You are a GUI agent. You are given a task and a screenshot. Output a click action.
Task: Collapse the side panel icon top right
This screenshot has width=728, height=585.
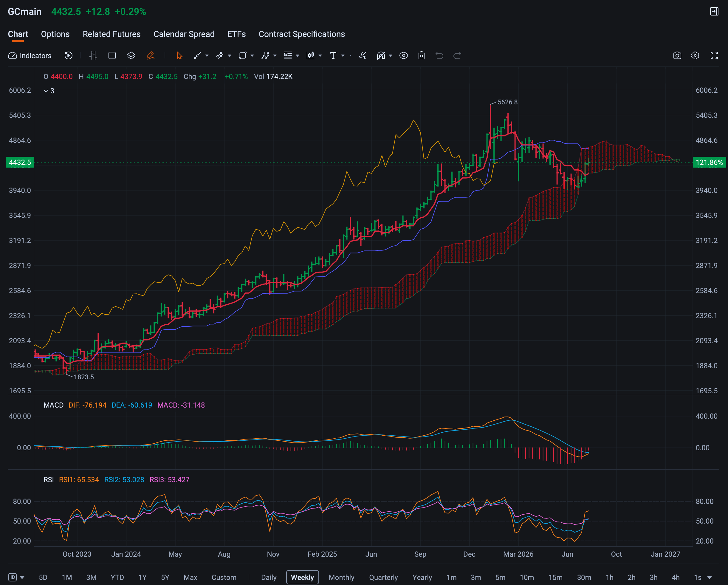pyautogui.click(x=714, y=12)
